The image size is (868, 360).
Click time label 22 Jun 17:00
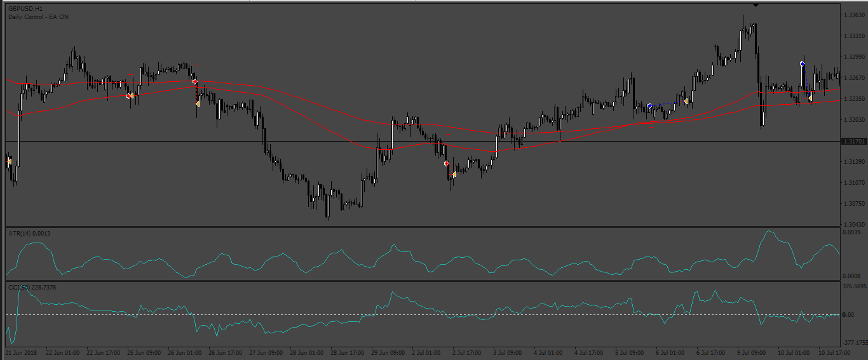point(102,352)
